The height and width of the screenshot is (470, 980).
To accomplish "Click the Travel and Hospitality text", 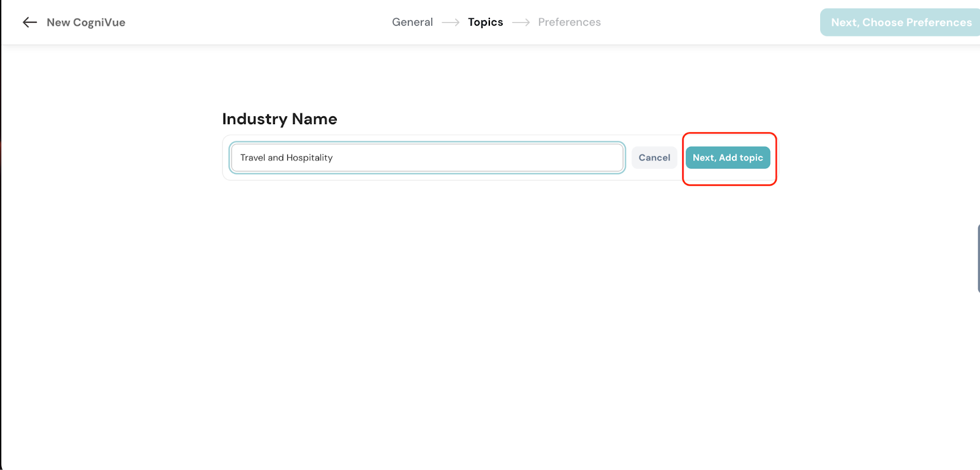I will coord(286,158).
